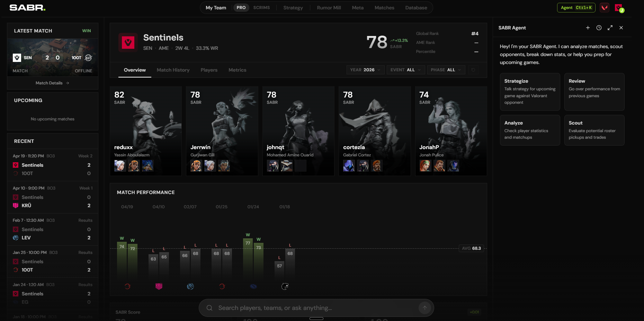This screenshot has width=644, height=321.
Task: Choose Scout agent action card
Action: pyautogui.click(x=594, y=130)
